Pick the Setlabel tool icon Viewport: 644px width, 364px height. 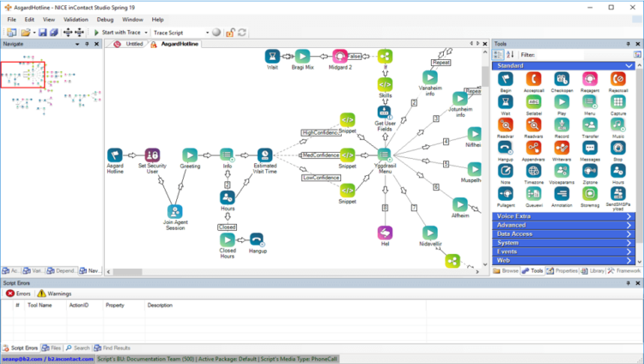click(x=533, y=102)
